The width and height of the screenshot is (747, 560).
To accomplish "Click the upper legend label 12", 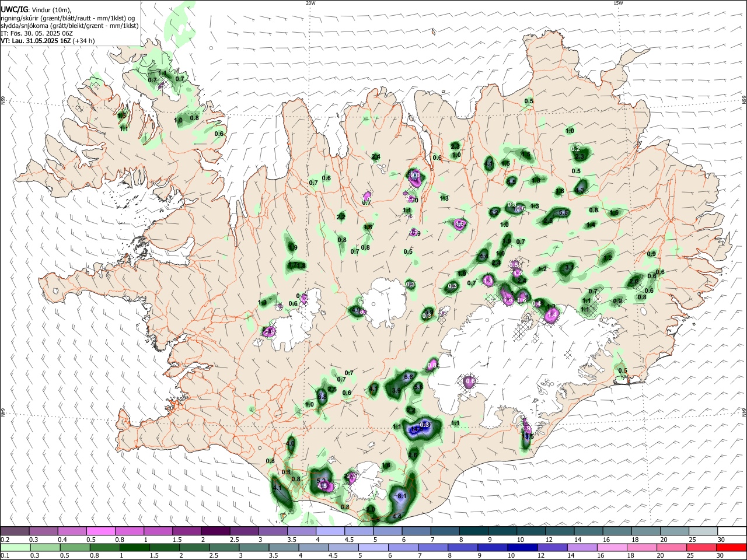I will [549, 540].
